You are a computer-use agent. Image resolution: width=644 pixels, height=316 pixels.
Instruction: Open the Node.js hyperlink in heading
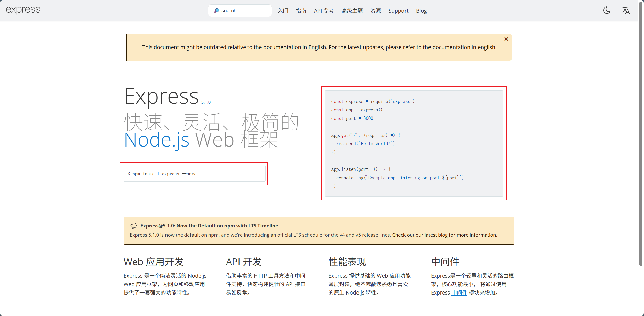pos(156,140)
